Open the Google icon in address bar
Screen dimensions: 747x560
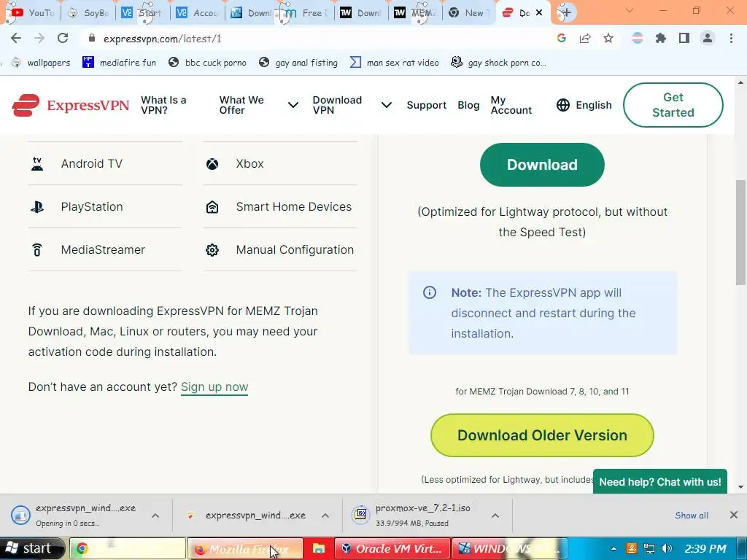click(562, 39)
